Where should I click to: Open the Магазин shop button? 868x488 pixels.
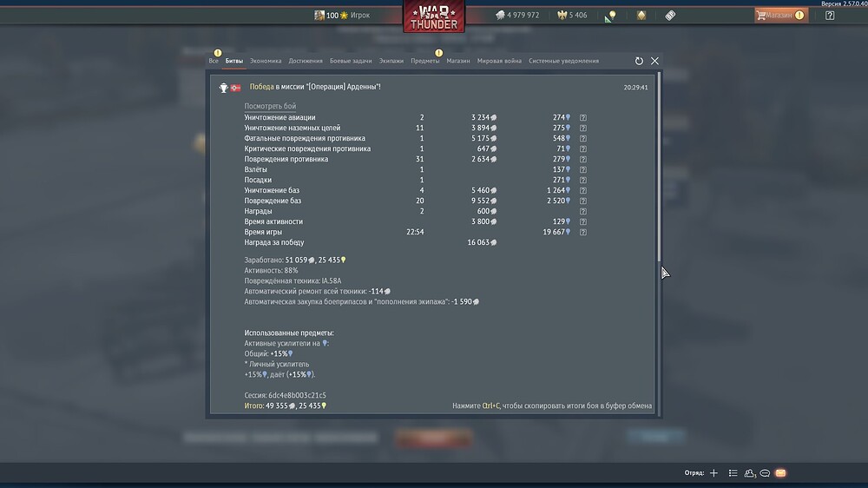click(781, 16)
